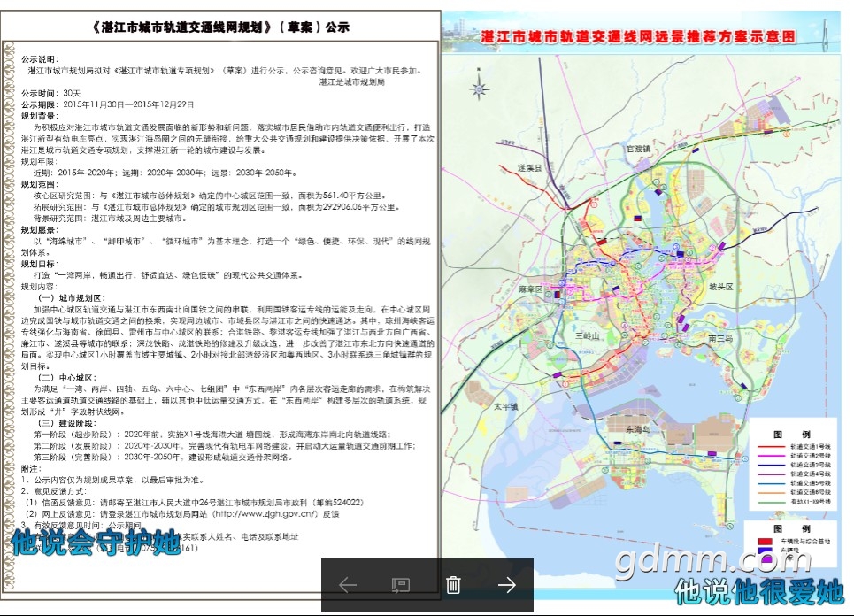Screen dimensions: 854x616
Task: Select the '规划背景:' heading
Action: click(x=40, y=116)
